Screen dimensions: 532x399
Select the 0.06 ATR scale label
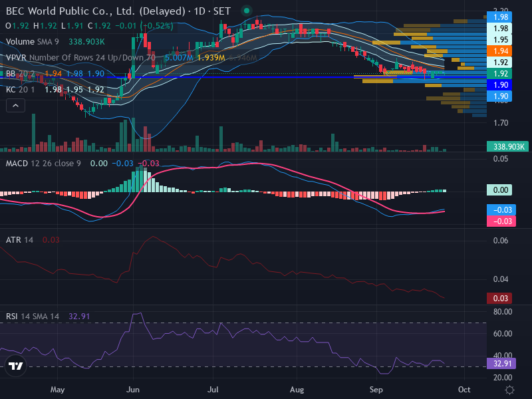[501, 241]
